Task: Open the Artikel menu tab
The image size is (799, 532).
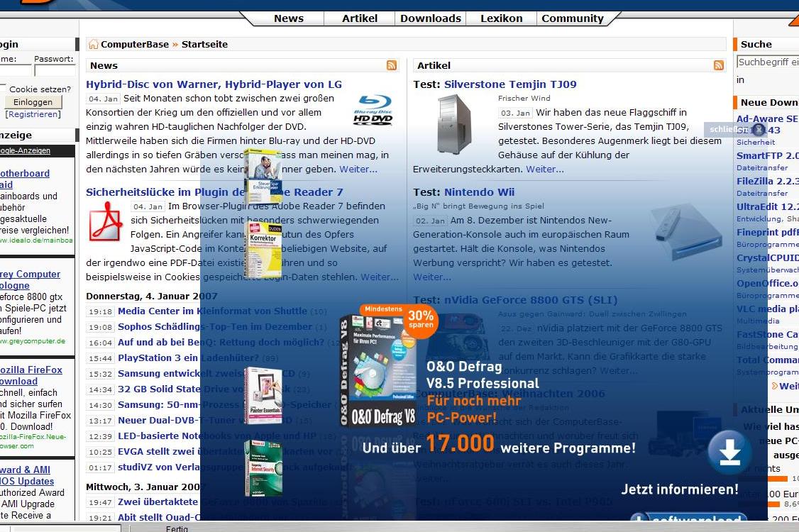Action: click(x=360, y=18)
